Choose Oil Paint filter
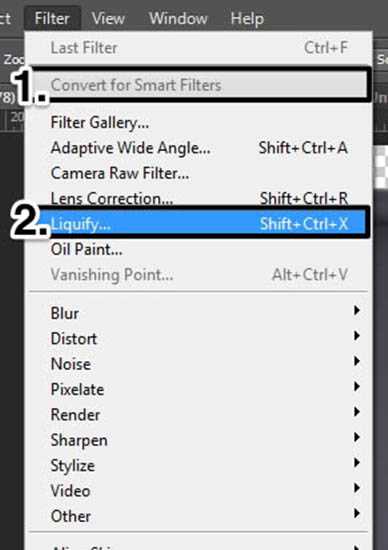388x550 pixels. click(200, 249)
